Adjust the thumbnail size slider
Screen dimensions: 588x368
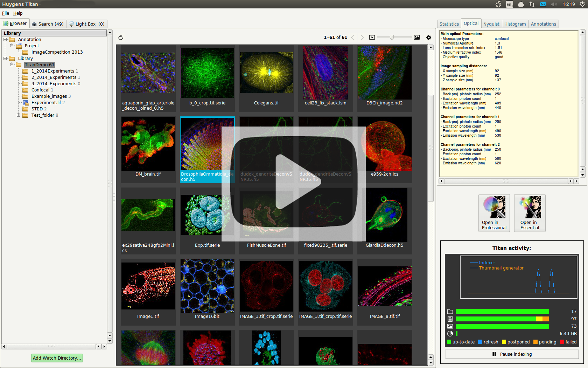pos(392,37)
